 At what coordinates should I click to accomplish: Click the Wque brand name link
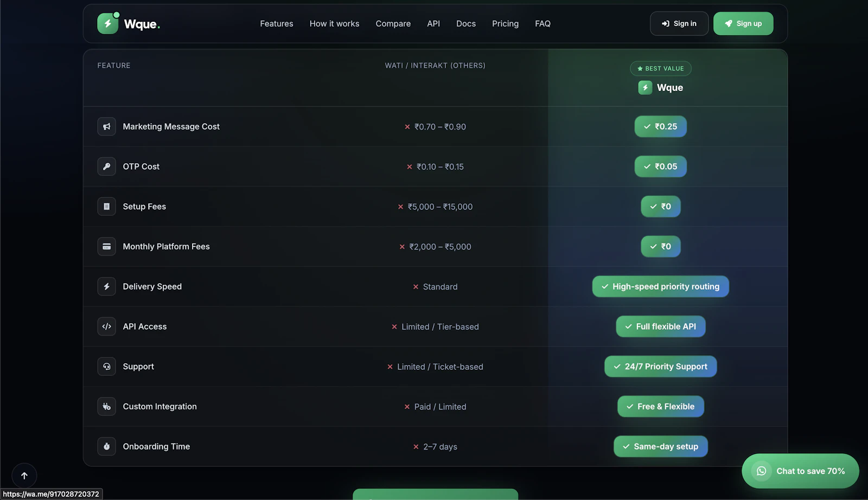pyautogui.click(x=142, y=24)
